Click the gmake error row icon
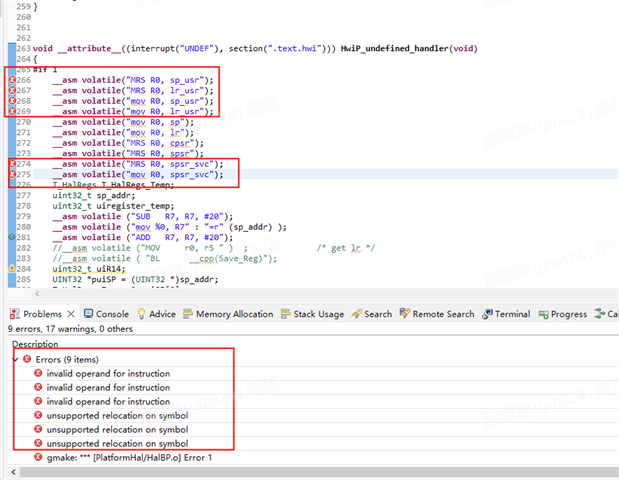Image resolution: width=619 pixels, height=480 pixels. pyautogui.click(x=38, y=458)
